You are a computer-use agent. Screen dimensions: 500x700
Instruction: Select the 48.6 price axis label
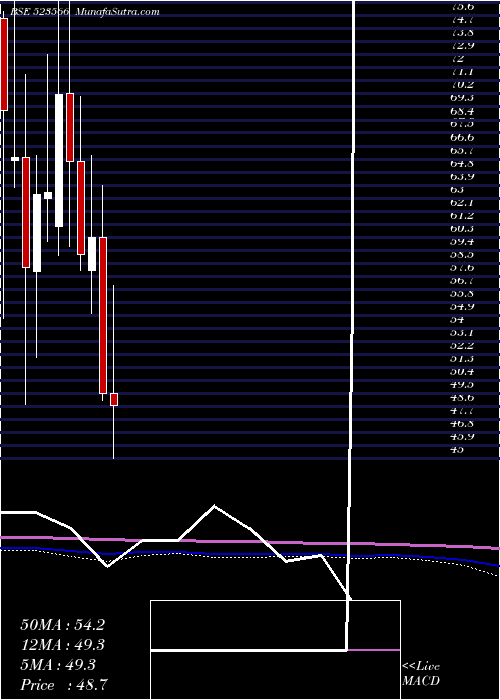pos(462,397)
